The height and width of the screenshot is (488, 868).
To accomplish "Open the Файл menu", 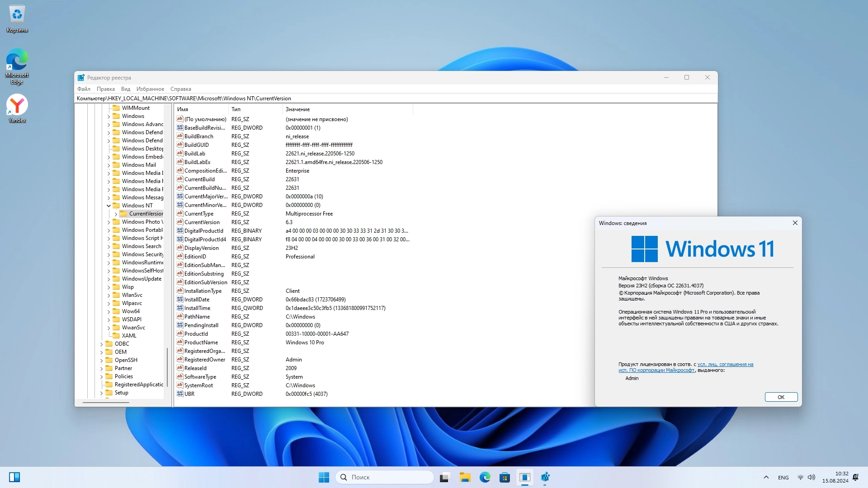I will 84,89.
